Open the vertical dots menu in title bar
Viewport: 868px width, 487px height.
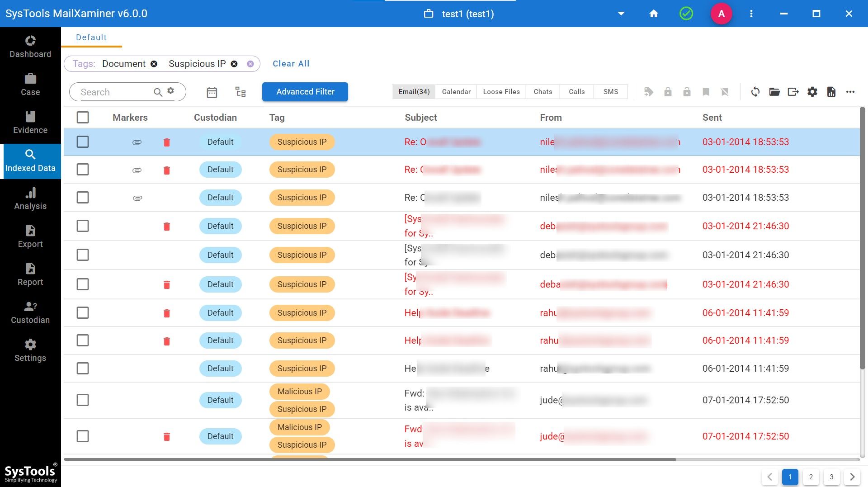click(751, 14)
